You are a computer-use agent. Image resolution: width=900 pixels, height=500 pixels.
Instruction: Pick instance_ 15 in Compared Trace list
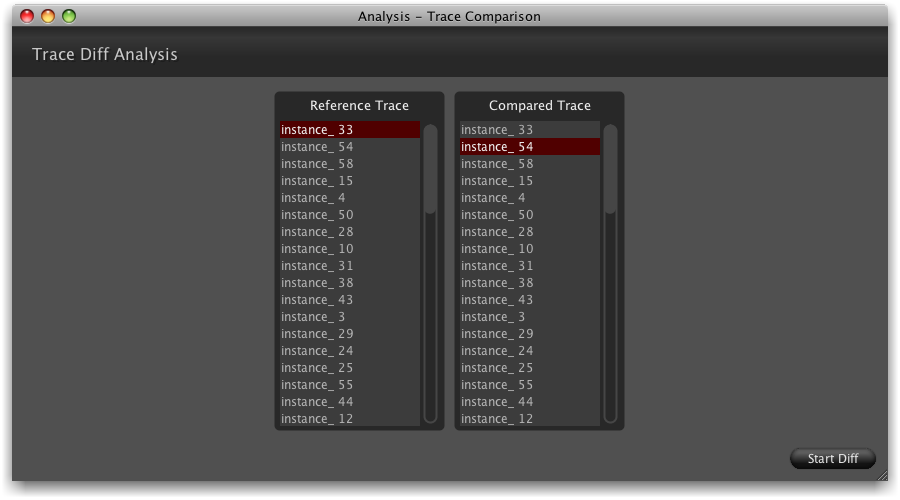pyautogui.click(x=529, y=181)
